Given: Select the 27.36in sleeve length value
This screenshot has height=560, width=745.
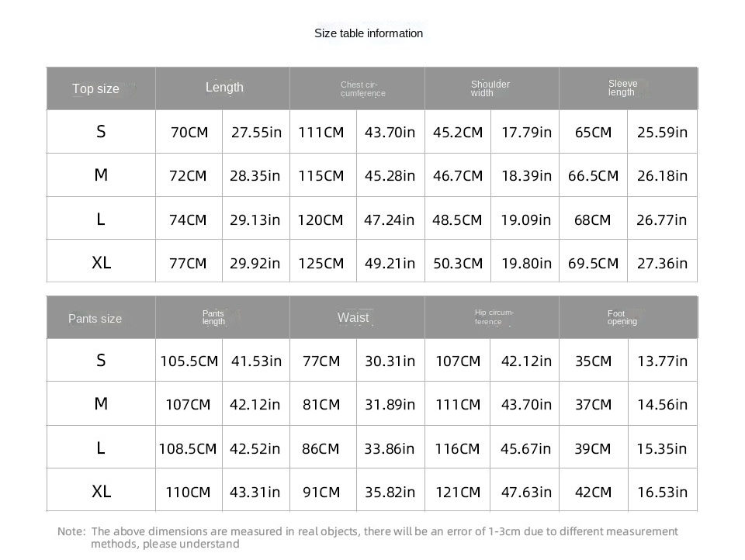Looking at the screenshot, I should click(662, 263).
